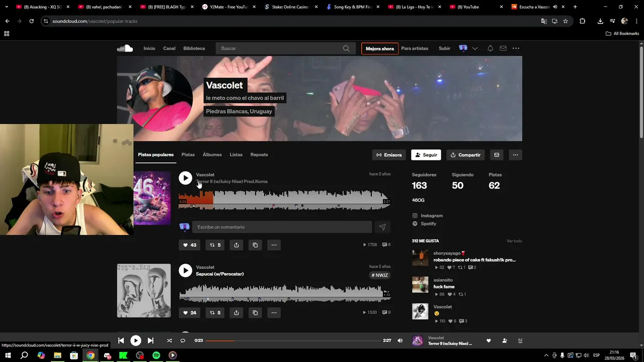644x362 pixels.
Task: Click Ver todo likes link
Action: [514, 241]
